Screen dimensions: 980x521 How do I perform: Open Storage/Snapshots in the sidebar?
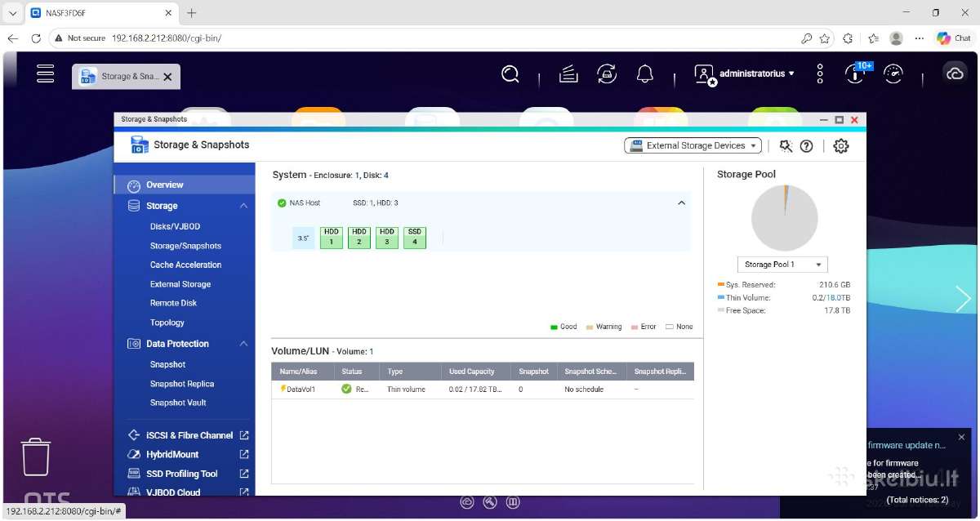(x=185, y=246)
